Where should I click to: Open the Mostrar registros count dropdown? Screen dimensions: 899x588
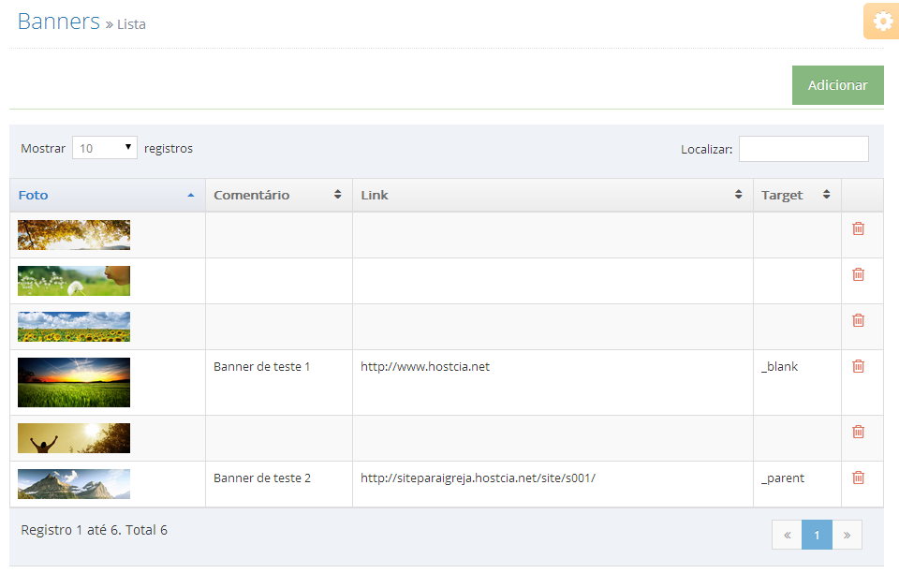pos(105,148)
